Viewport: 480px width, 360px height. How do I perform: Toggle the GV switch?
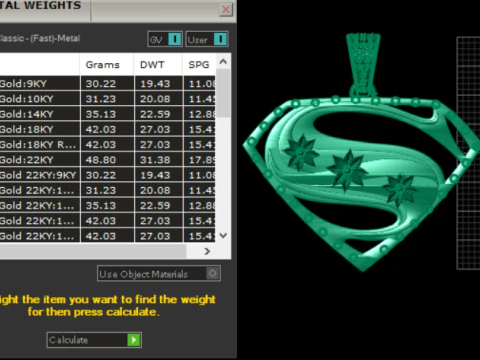tap(165, 39)
